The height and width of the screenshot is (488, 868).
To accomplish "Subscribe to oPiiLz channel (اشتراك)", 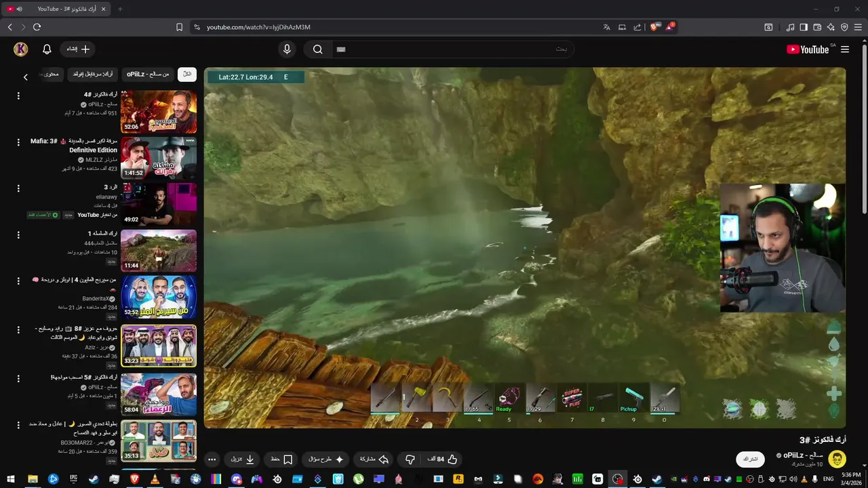I will 751,459.
